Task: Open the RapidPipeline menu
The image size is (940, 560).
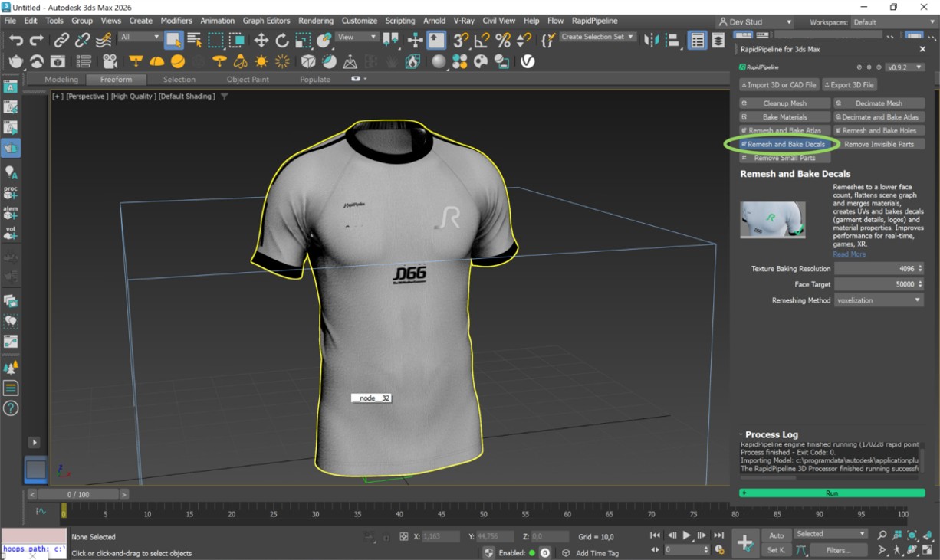Action: 594,21
